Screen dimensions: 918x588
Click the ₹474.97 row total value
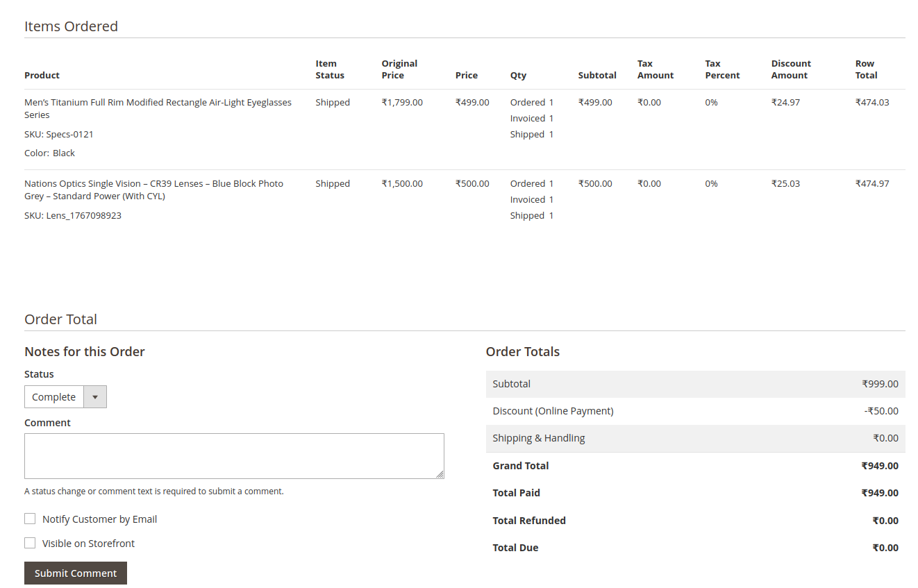(871, 183)
